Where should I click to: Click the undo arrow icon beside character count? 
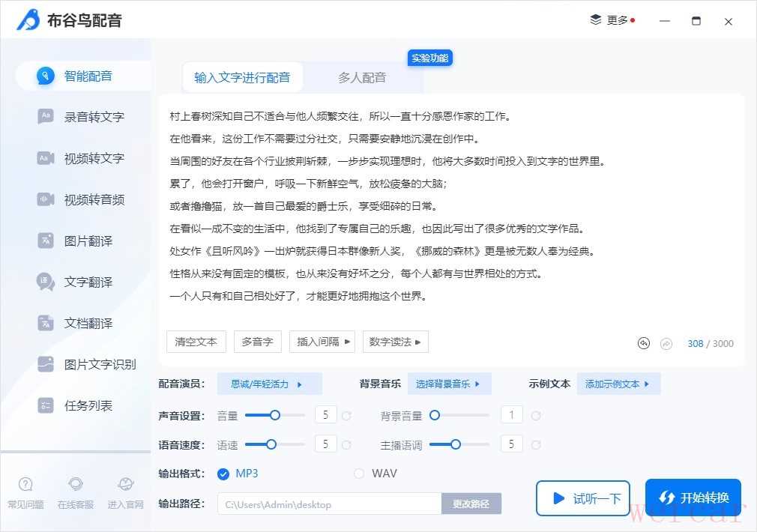pyautogui.click(x=643, y=343)
